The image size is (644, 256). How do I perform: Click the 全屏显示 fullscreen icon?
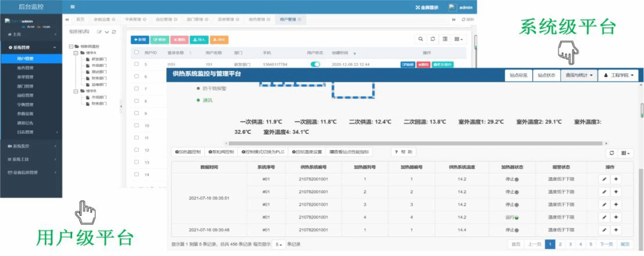[x=418, y=8]
